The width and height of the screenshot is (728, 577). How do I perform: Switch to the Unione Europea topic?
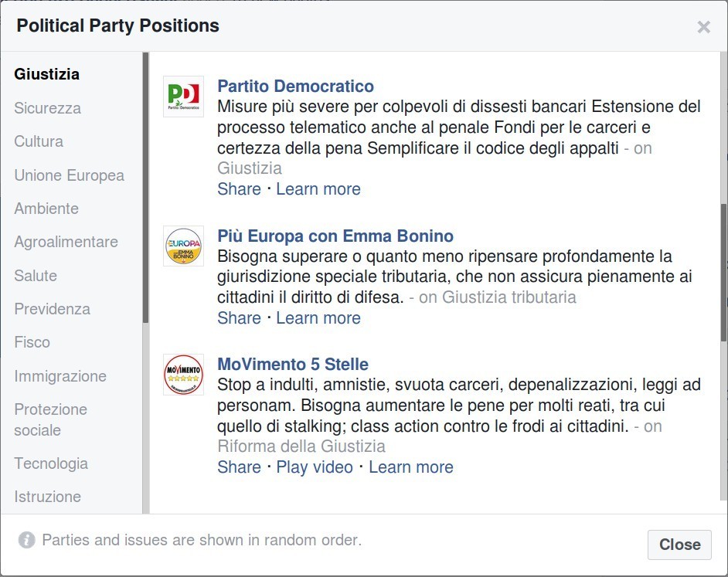[69, 175]
